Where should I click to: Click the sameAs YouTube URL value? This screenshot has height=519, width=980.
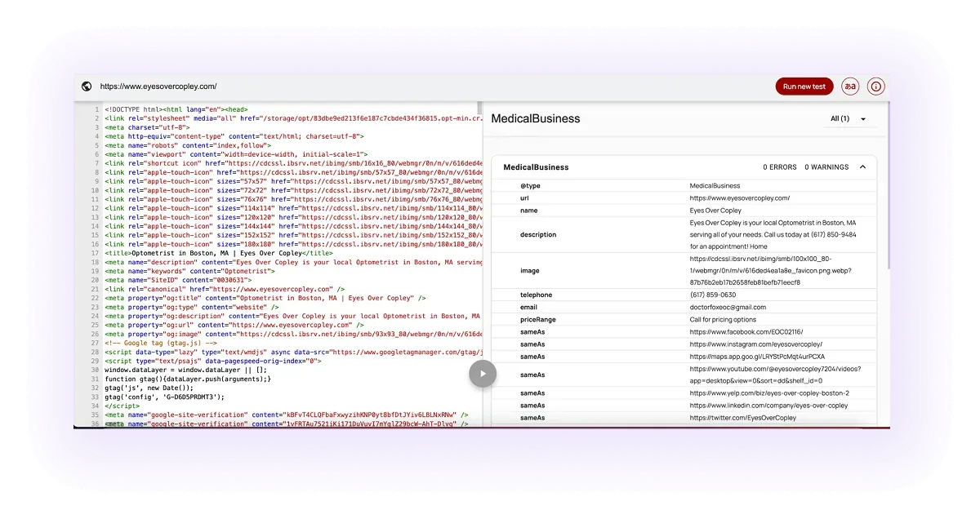(775, 375)
